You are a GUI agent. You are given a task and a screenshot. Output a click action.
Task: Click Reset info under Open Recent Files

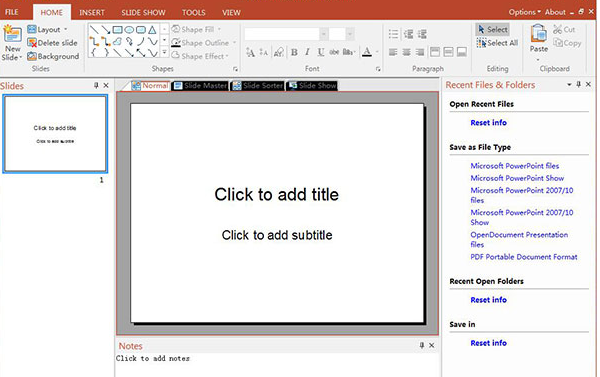pos(488,123)
